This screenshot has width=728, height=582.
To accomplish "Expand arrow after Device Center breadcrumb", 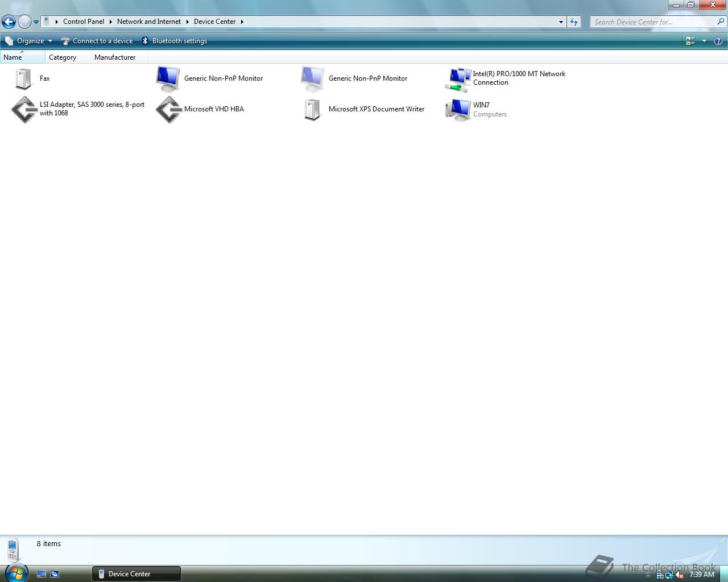I will 242,22.
